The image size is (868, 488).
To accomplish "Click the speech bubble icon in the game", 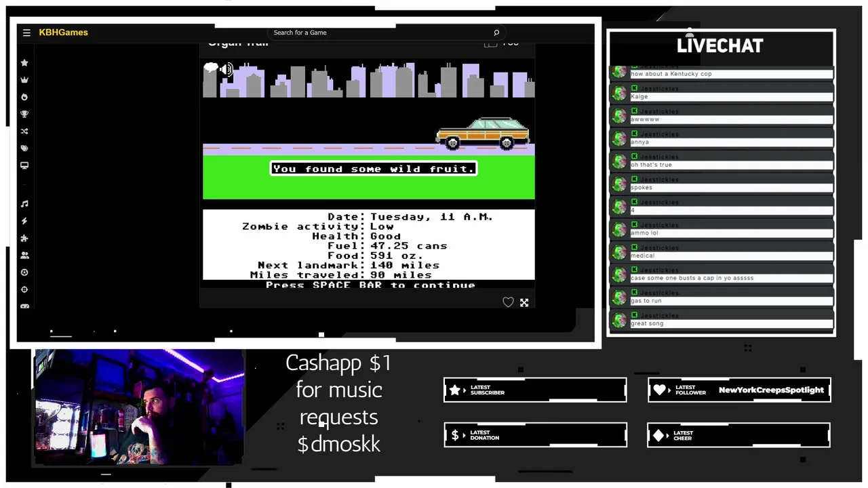I will [x=211, y=67].
